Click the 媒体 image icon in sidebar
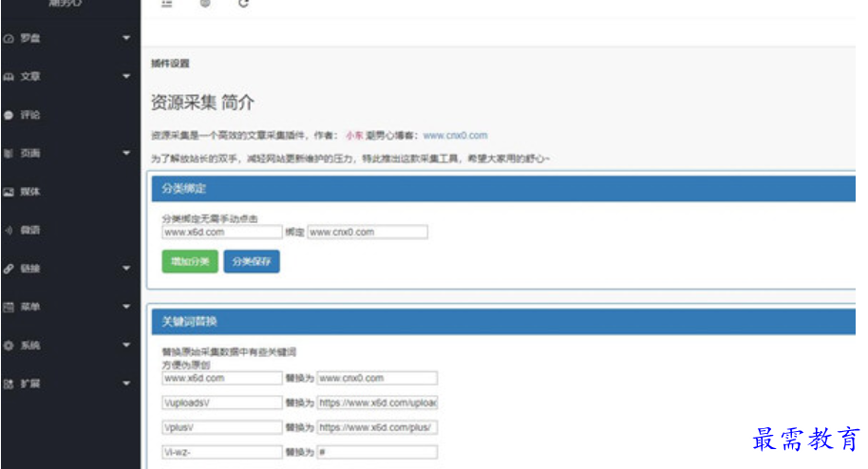868x469 pixels. [9, 192]
